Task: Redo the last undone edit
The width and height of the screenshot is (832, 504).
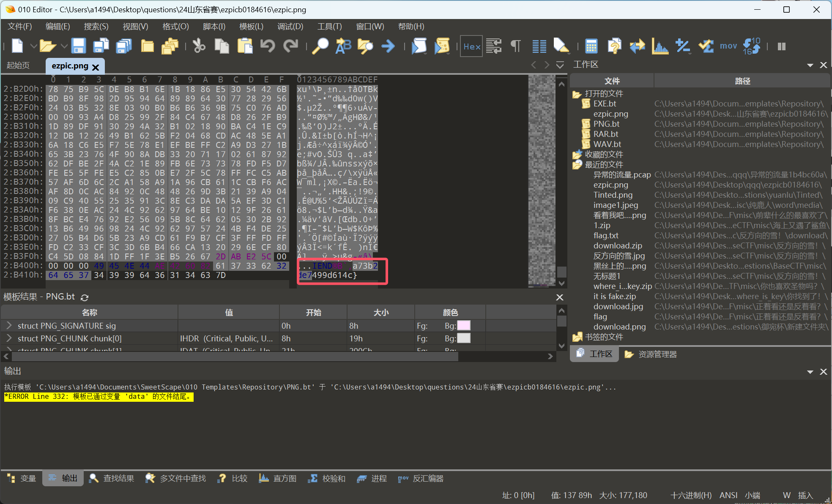Action: click(x=290, y=46)
